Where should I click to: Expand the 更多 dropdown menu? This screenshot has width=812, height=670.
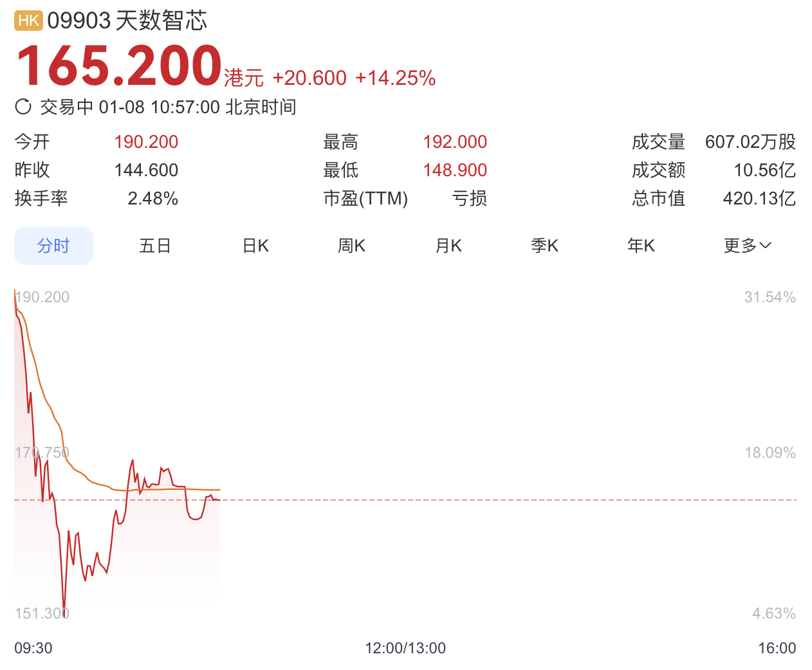pos(747,246)
